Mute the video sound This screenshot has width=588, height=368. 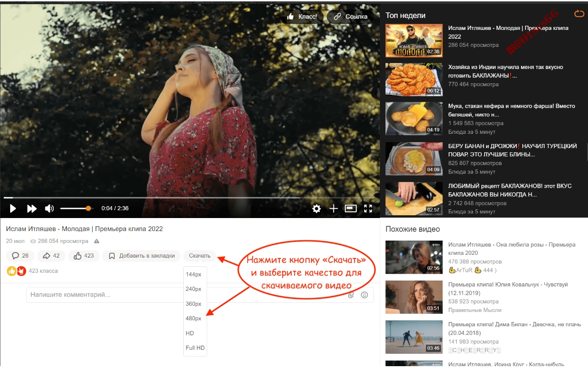49,209
